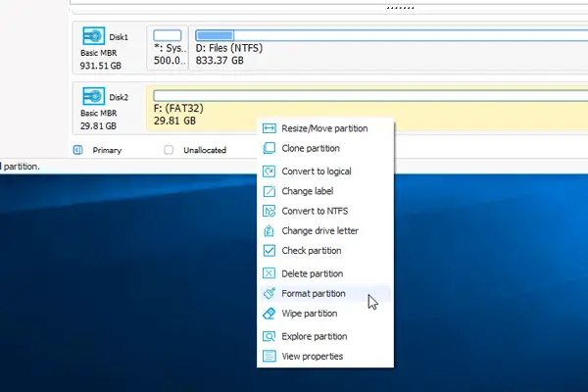Click the Disk2 29.81 GB size text
Image resolution: width=588 pixels, height=392 pixels.
[x=98, y=126]
